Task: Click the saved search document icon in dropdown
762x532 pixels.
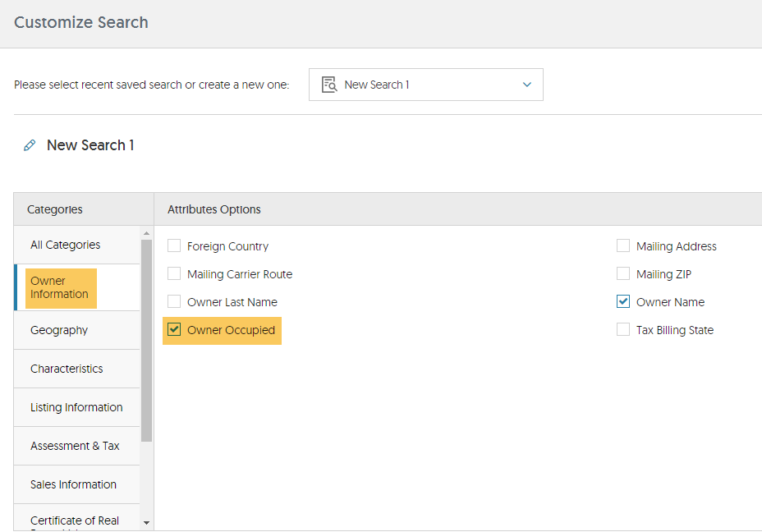Action: click(329, 85)
